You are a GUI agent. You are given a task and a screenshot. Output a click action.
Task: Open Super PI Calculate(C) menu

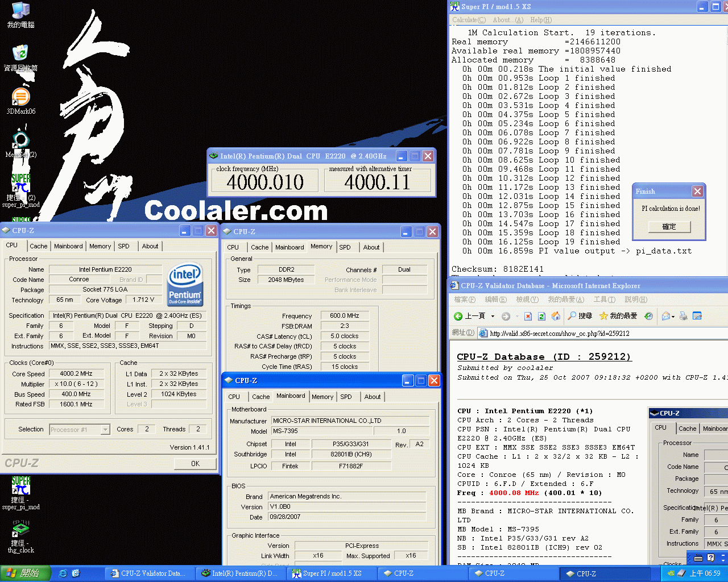(x=469, y=20)
